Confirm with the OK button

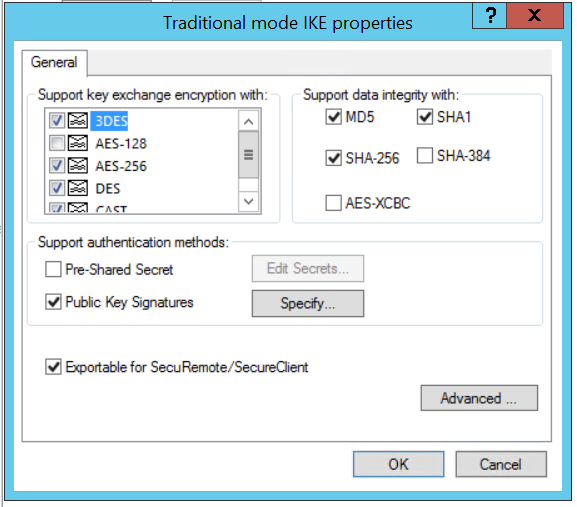click(399, 464)
